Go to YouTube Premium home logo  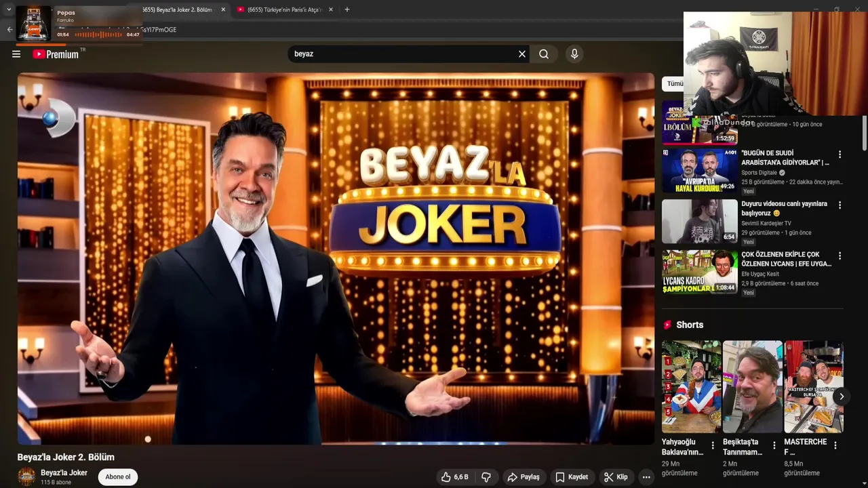point(56,54)
